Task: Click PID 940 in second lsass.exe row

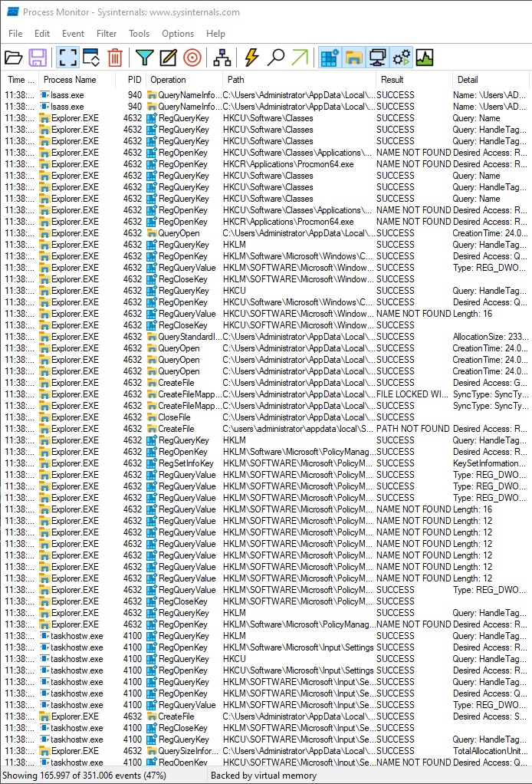Action: [x=134, y=107]
